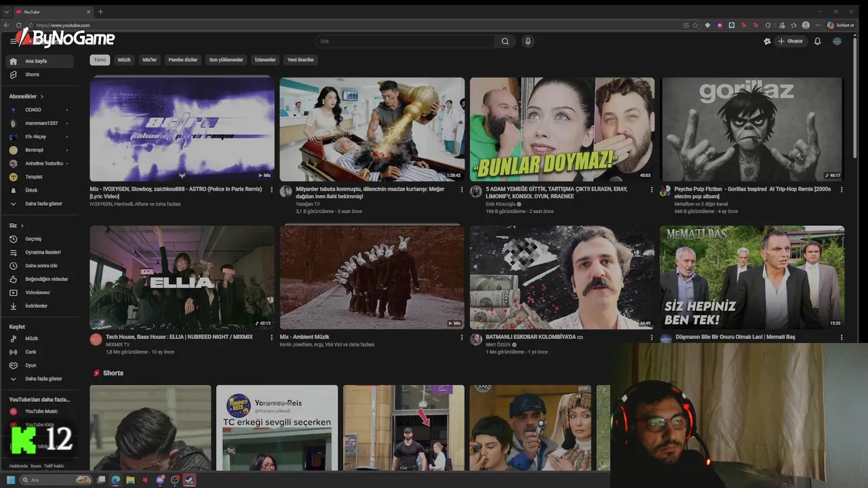Image resolution: width=868 pixels, height=488 pixels.
Task: Add page to favorites star icon
Action: point(696,25)
